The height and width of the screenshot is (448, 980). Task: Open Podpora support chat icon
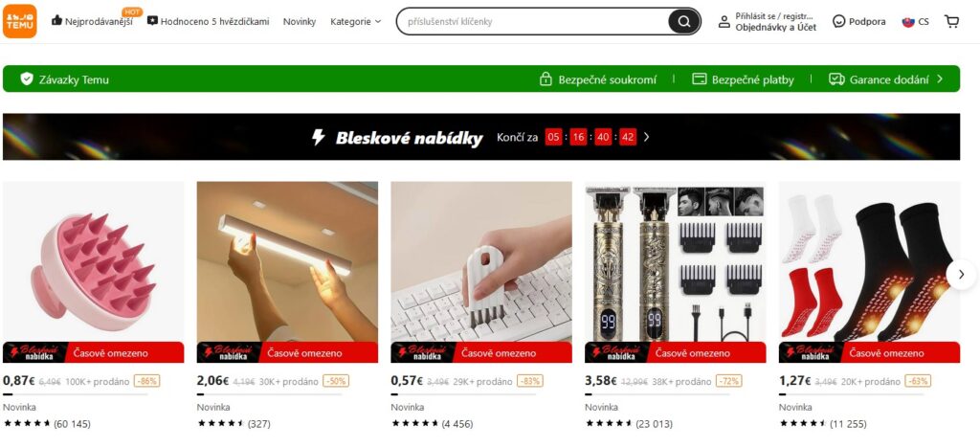838,21
